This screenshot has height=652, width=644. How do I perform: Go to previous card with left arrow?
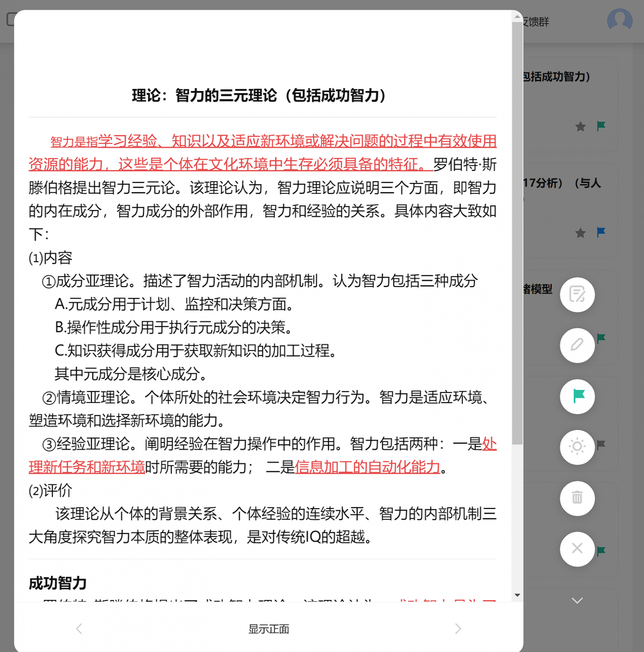(79, 629)
